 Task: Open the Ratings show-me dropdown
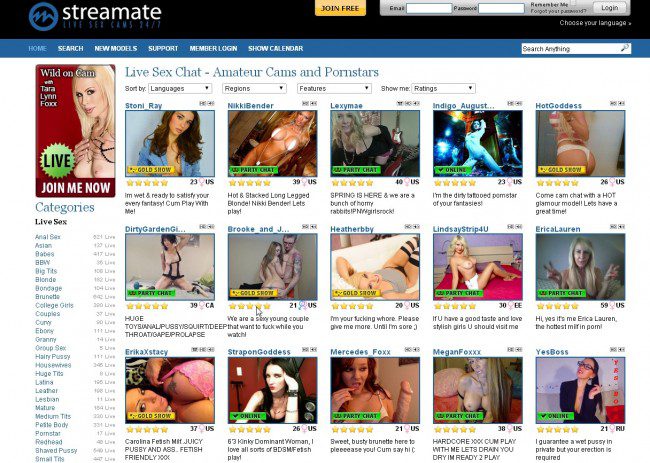click(444, 88)
